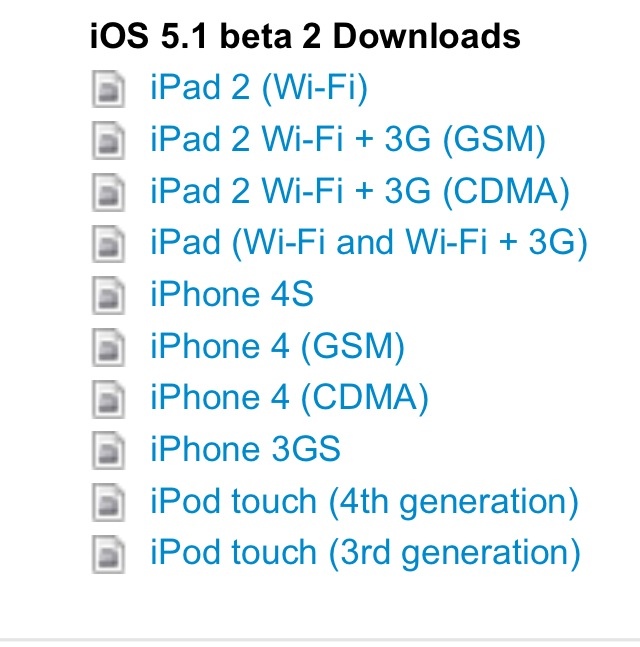Download iPad 2 Wi-Fi + 3G (GSM) build
640x647 pixels.
(348, 139)
